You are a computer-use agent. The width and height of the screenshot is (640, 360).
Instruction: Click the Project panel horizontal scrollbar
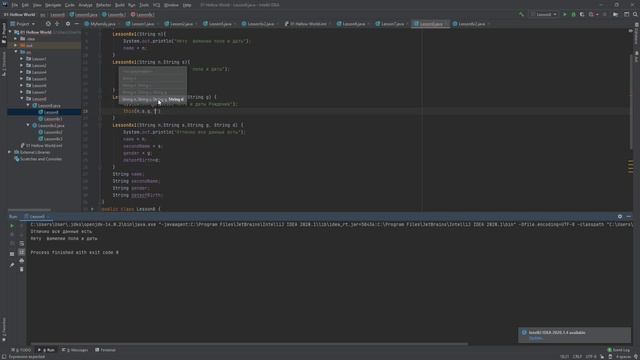coord(29,210)
